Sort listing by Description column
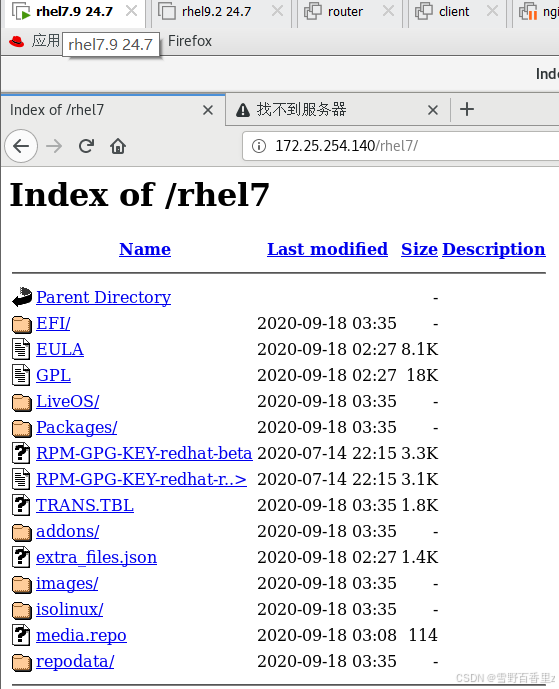Image resolution: width=559 pixels, height=689 pixels. pos(494,249)
